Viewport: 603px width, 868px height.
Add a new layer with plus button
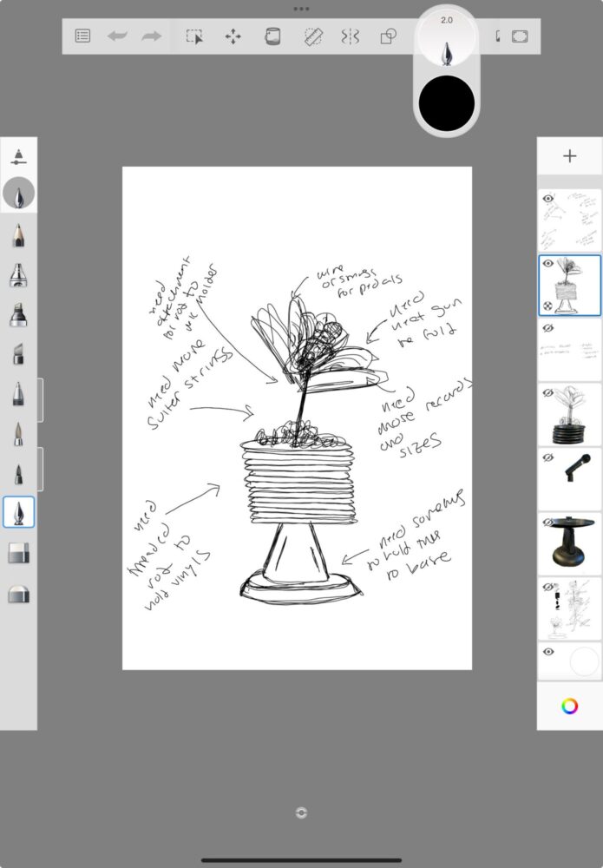569,156
